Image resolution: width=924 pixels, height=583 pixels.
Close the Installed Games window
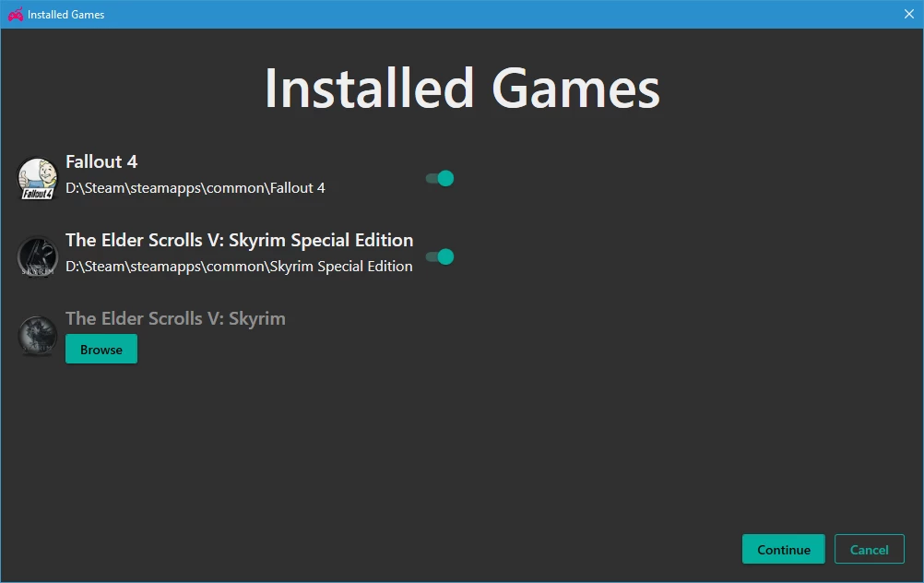click(908, 14)
